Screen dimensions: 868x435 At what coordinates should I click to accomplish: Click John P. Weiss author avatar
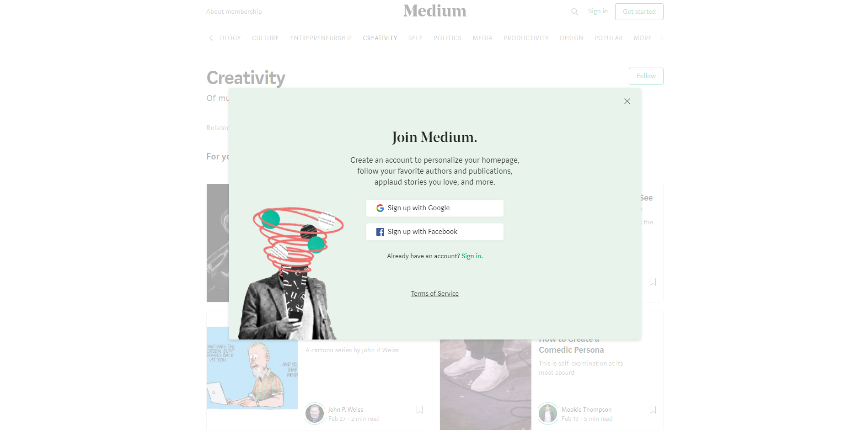coord(315,414)
